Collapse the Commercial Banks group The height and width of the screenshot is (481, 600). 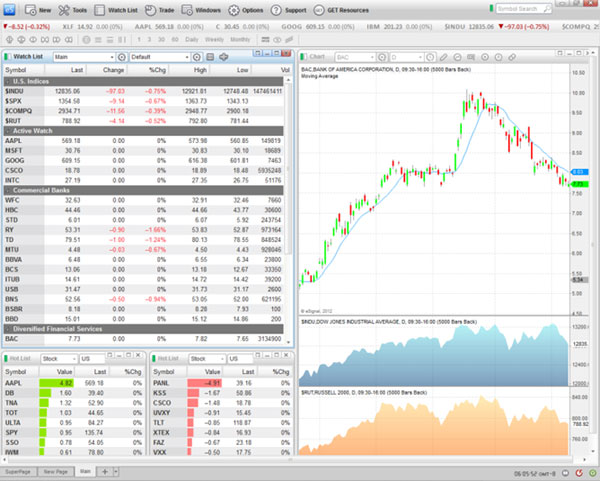pyautogui.click(x=8, y=190)
